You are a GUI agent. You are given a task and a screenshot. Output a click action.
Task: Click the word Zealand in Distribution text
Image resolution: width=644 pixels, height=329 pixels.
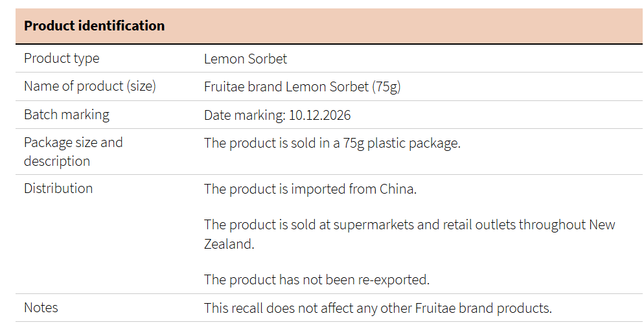229,244
